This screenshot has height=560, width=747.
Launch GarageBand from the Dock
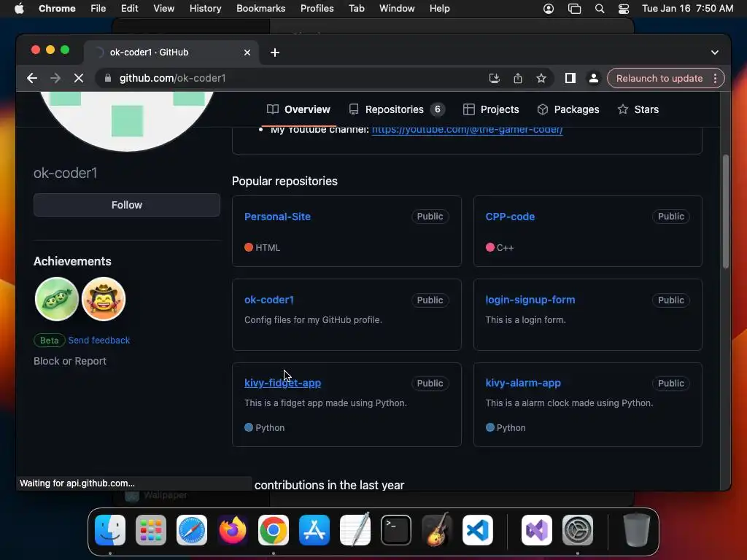click(437, 530)
